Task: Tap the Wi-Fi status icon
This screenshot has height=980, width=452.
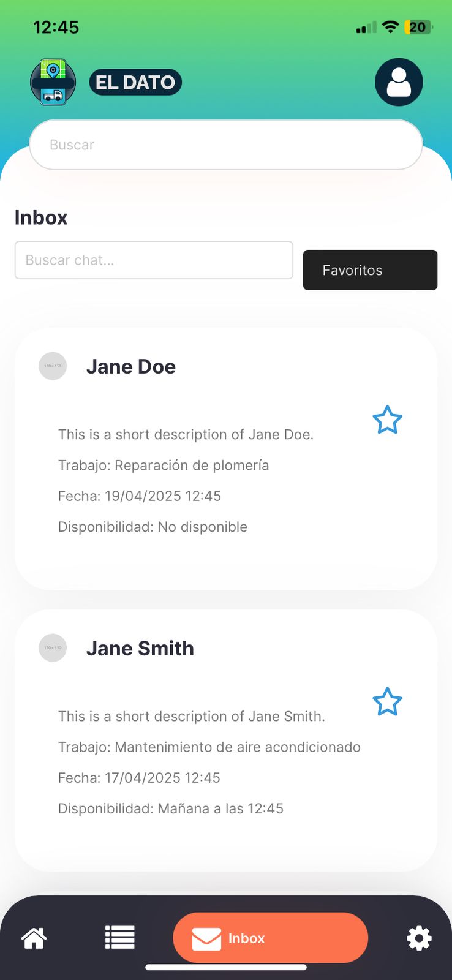Action: click(390, 26)
